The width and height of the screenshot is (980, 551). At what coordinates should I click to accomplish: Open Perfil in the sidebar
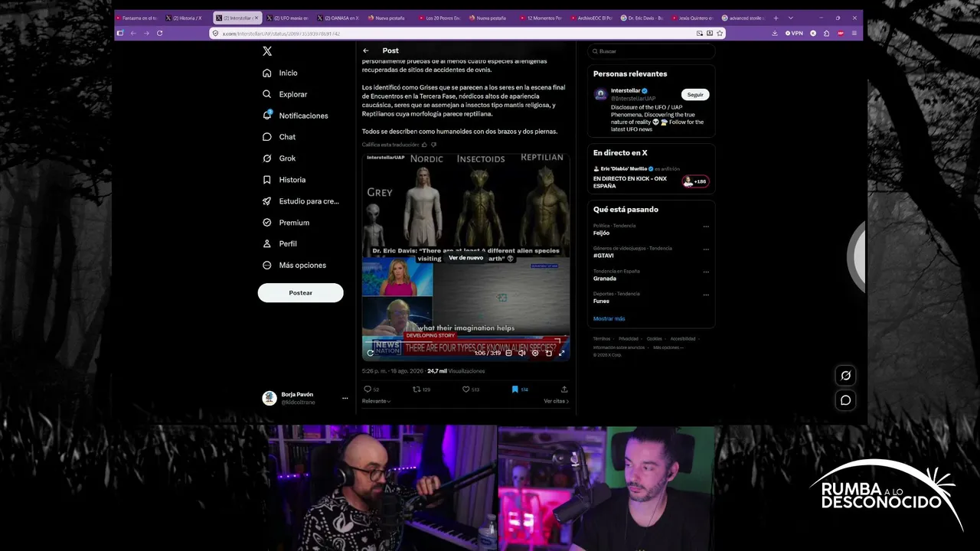(x=279, y=243)
